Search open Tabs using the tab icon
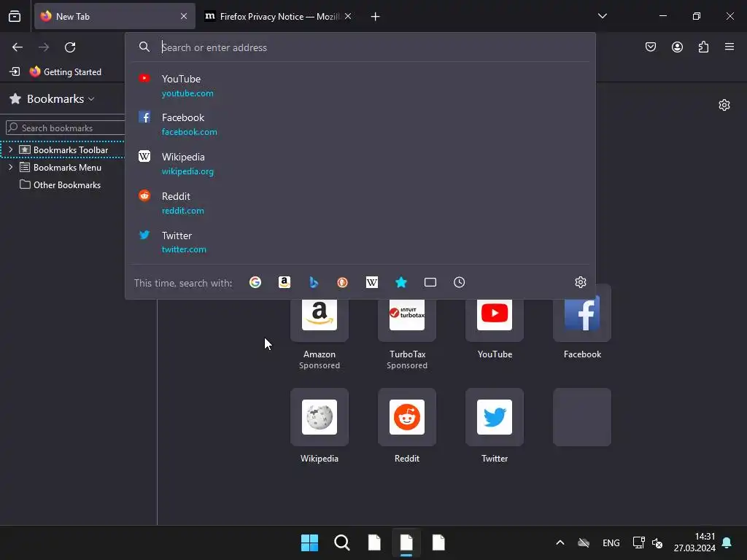This screenshot has width=747, height=560. (x=430, y=282)
